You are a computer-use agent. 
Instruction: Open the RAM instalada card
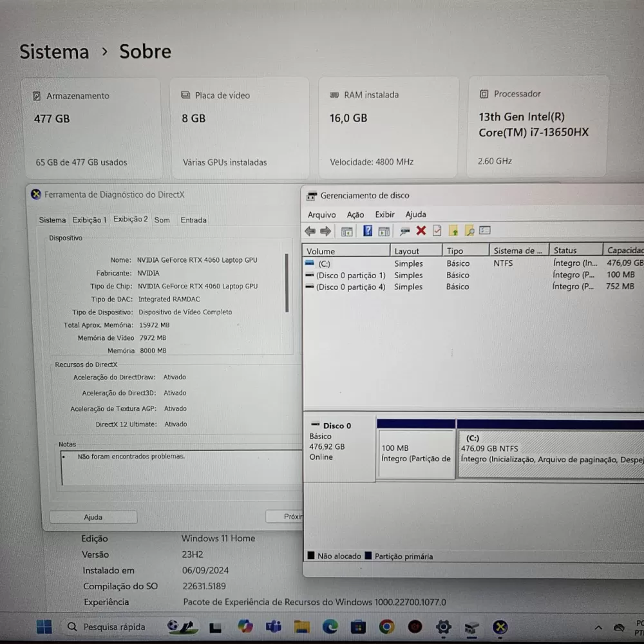388,128
